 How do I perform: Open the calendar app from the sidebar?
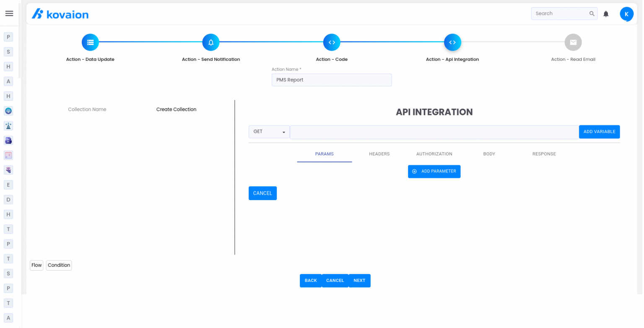[8, 155]
